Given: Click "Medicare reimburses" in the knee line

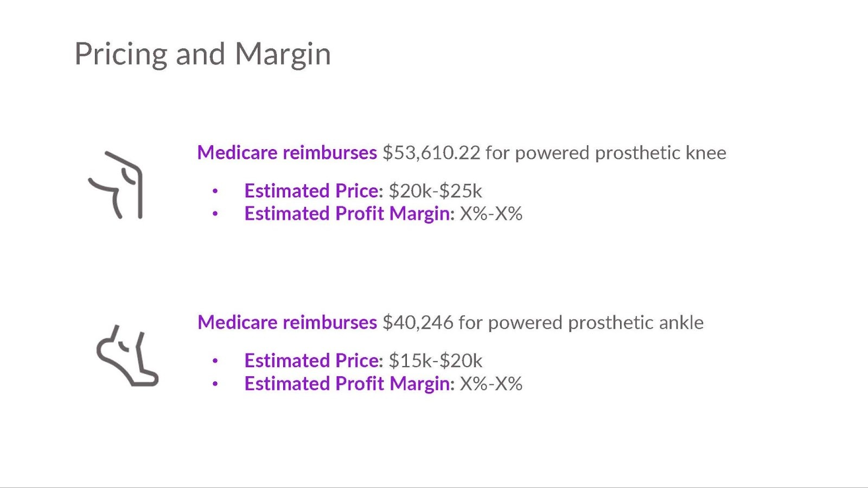Looking at the screenshot, I should click(x=287, y=153).
